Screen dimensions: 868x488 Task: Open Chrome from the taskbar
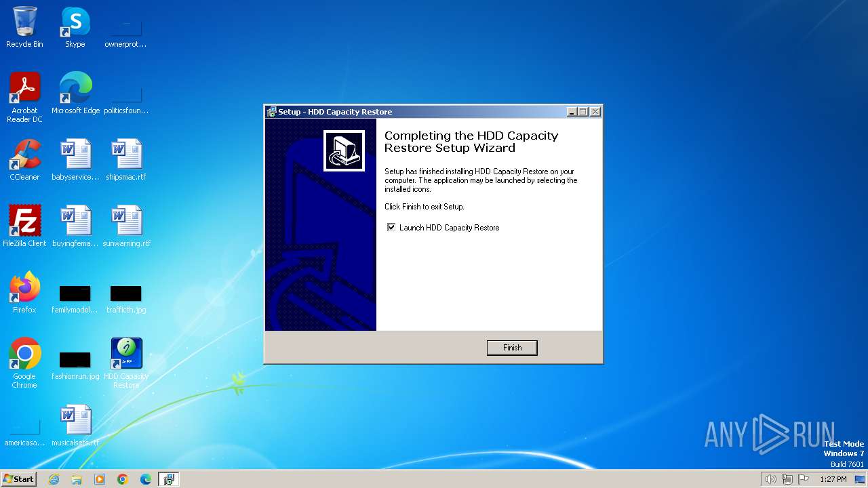123,479
